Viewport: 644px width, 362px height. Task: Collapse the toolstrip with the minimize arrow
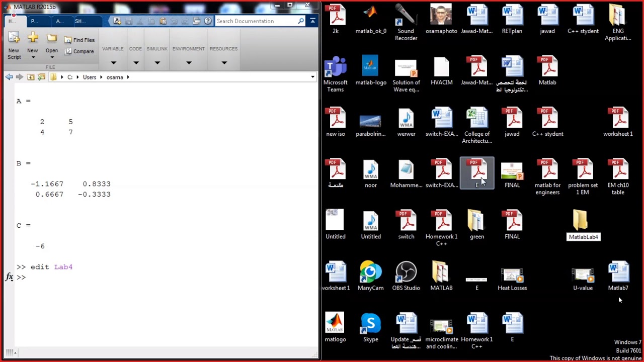[312, 21]
